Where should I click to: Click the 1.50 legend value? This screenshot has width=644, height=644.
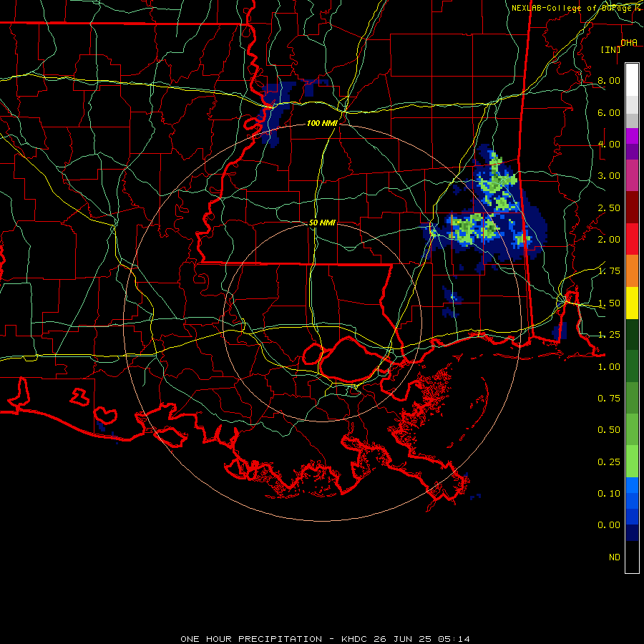(609, 303)
